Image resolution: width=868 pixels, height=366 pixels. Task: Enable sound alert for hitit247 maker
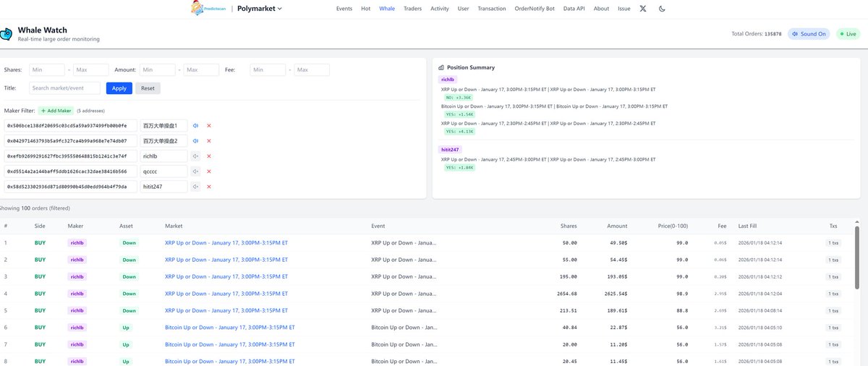click(x=195, y=187)
